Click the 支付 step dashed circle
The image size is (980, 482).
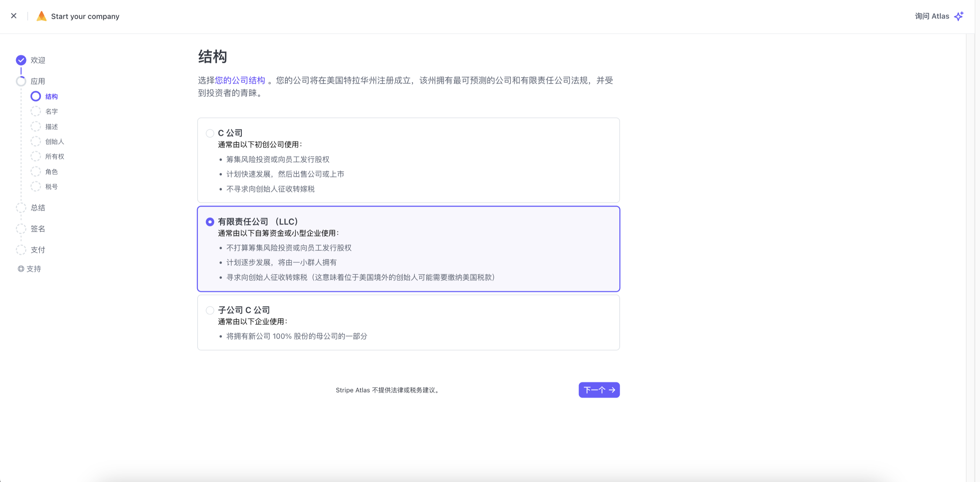(21, 250)
